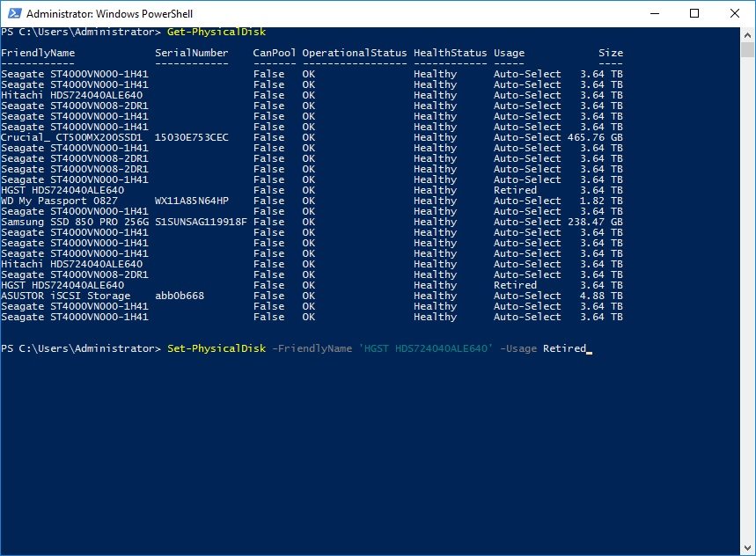The width and height of the screenshot is (756, 556).
Task: Click the Crucial_ CT500MX200SSD1 disk name
Action: click(72, 137)
